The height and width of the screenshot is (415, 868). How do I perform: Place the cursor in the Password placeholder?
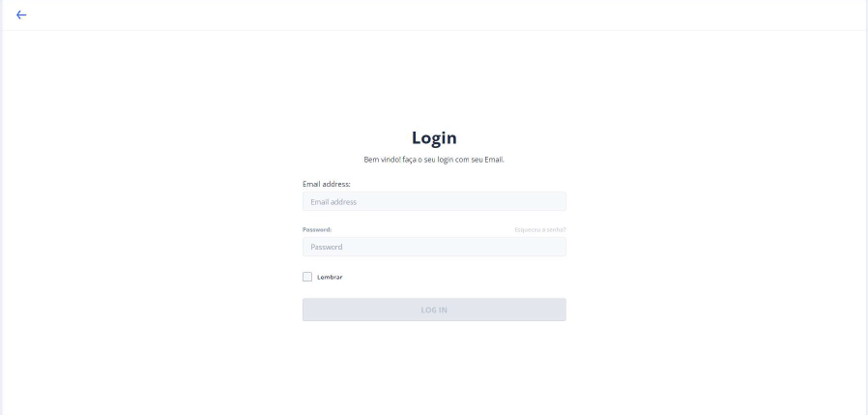point(326,247)
